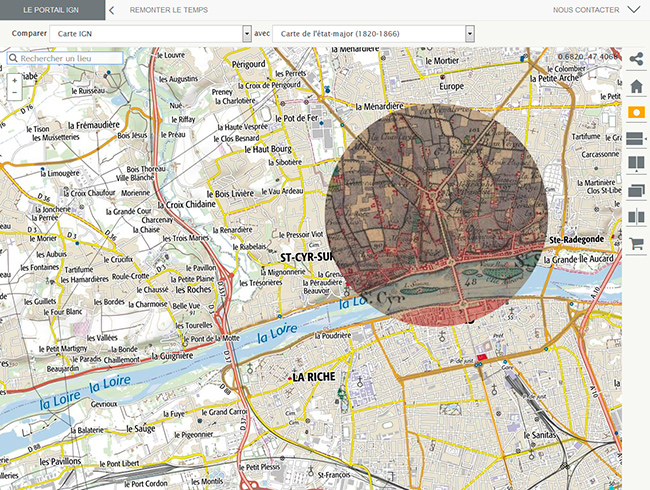Click the home icon in sidebar
Image resolution: width=650 pixels, height=490 pixels.
click(x=636, y=86)
